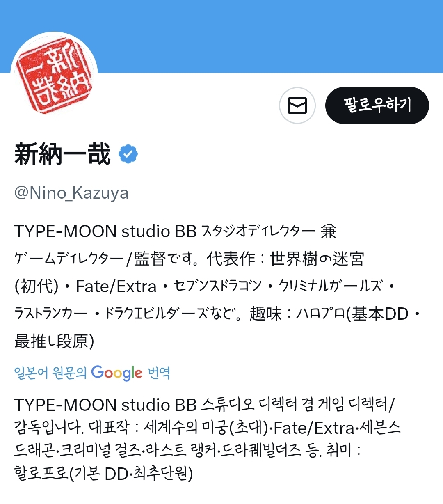Tap Fate/Extra in the Korean translated bio

coord(314,428)
